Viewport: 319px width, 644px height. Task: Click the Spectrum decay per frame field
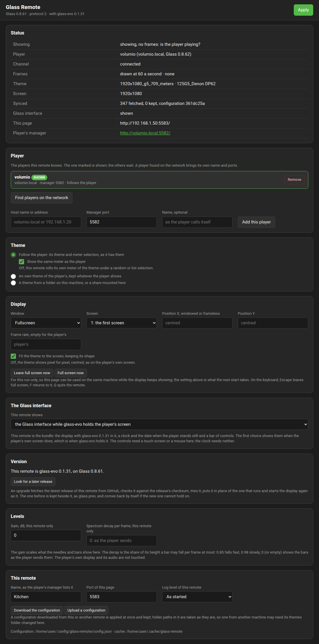click(122, 541)
